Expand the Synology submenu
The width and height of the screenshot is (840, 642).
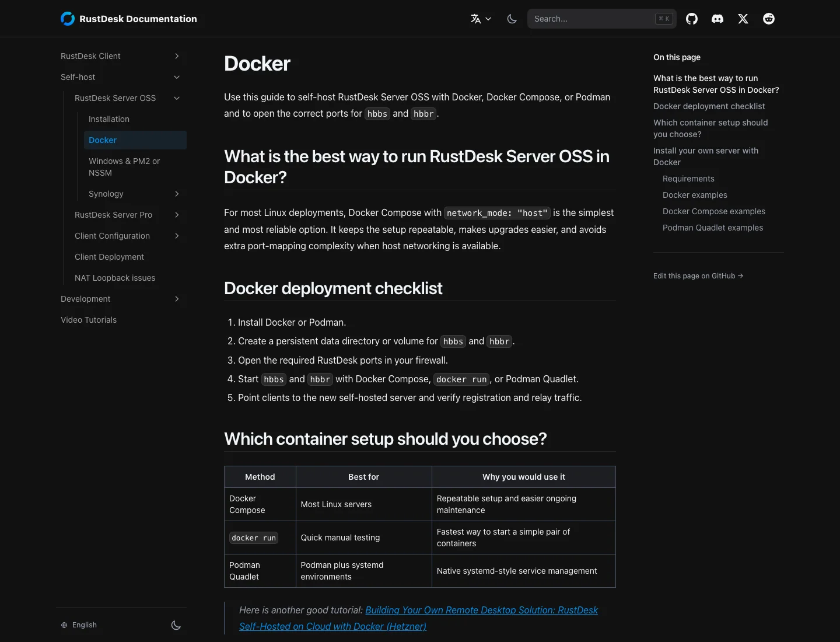(177, 194)
